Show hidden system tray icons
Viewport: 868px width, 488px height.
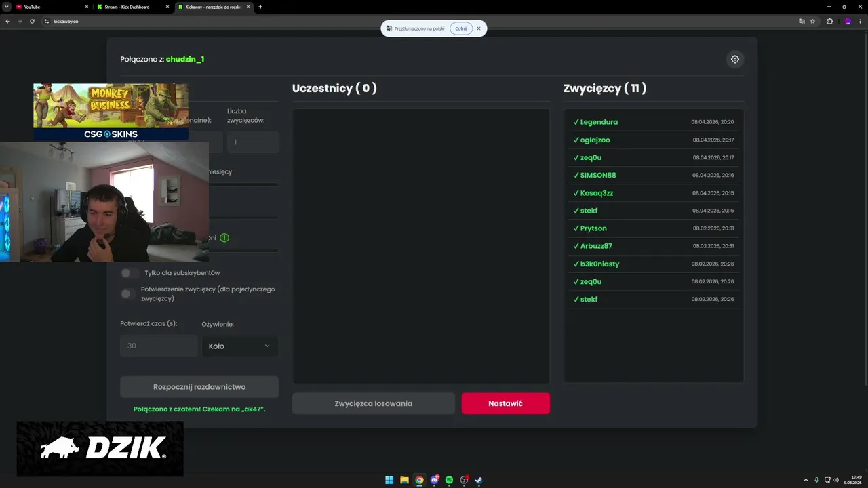(x=806, y=480)
